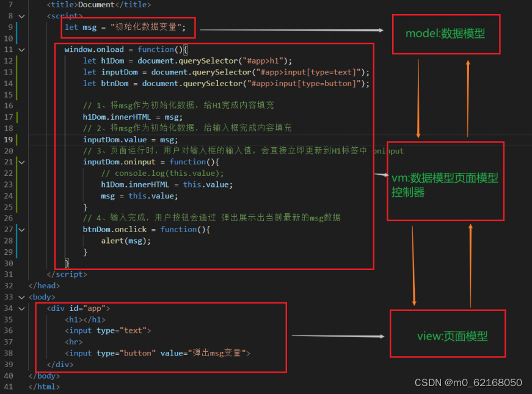Collapse the body tag at line 33
Viewport: 532px width, 394px height.
(22, 297)
